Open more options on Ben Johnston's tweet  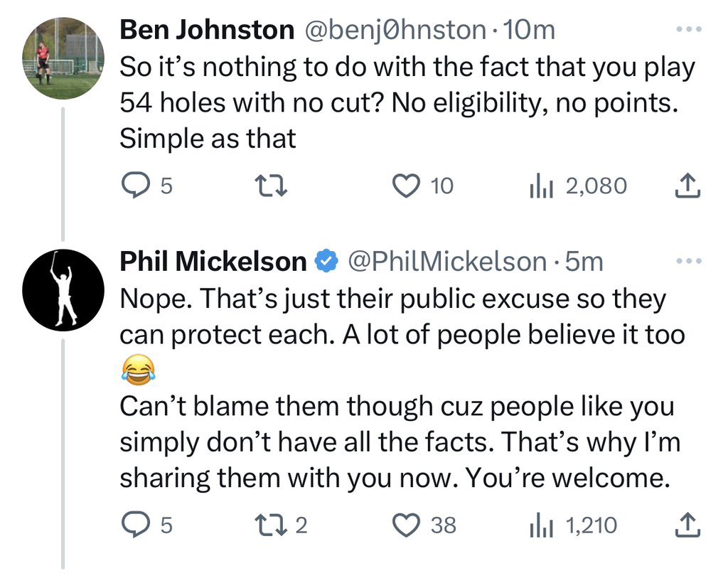click(x=688, y=30)
